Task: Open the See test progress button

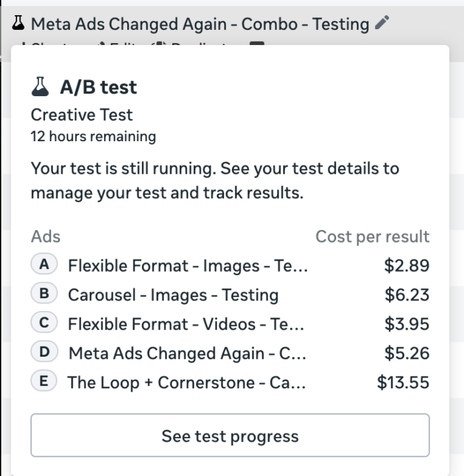Action: click(x=230, y=436)
